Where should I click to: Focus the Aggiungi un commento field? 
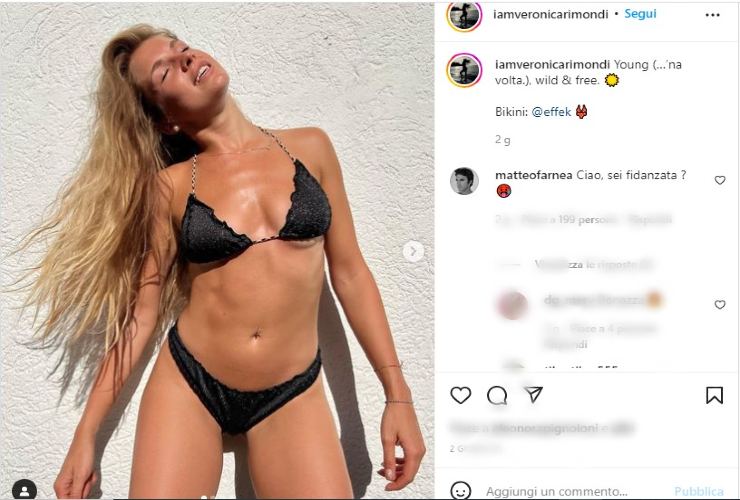(557, 492)
